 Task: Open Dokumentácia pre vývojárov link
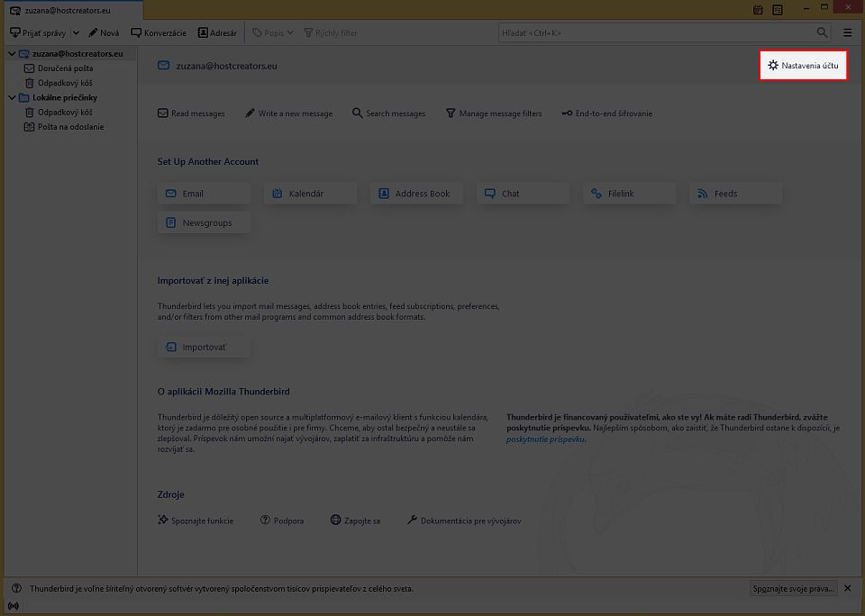pyautogui.click(x=464, y=520)
